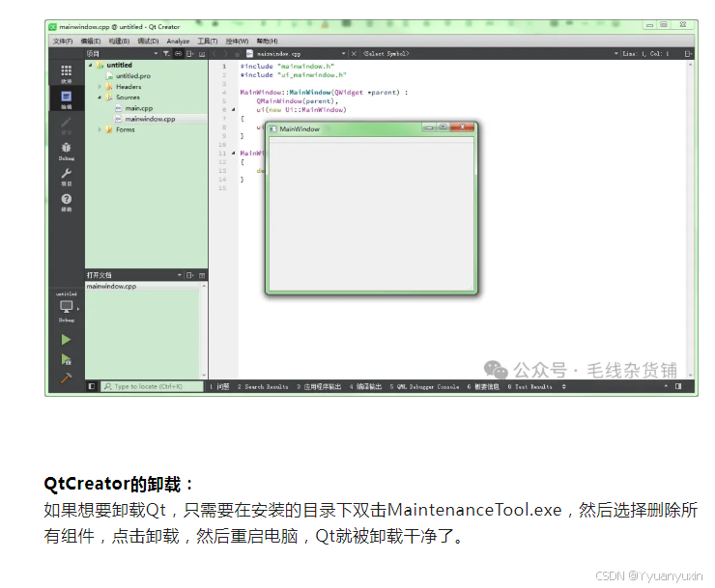Show the 6 概要信息 pane

pyautogui.click(x=483, y=386)
